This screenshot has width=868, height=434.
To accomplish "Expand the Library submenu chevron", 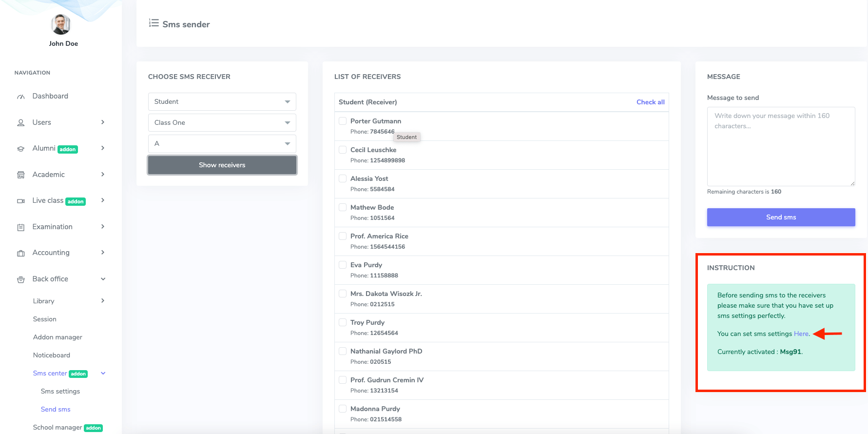I will tap(103, 301).
